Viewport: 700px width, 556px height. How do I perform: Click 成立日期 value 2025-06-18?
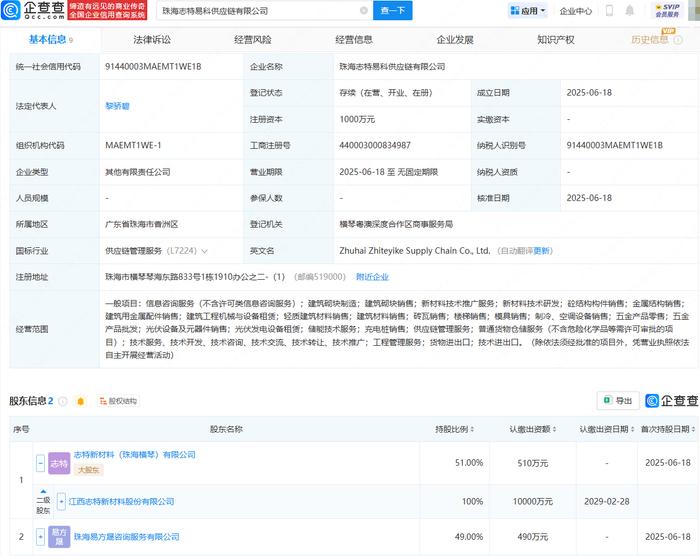click(589, 93)
